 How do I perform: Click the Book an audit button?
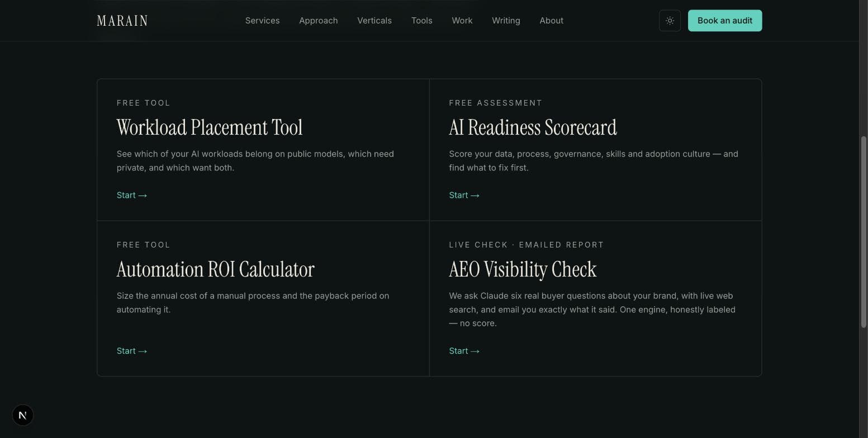tap(724, 21)
